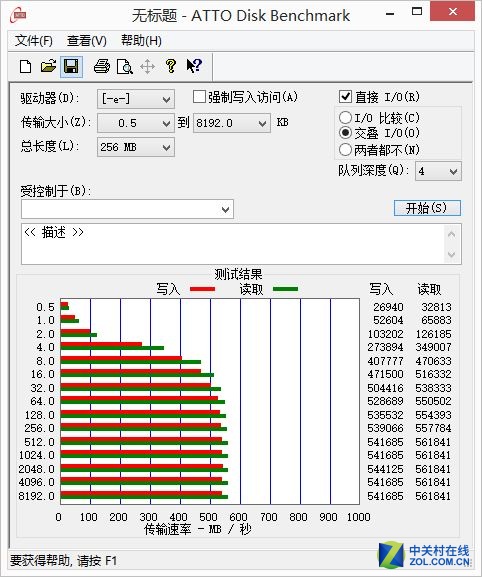Image resolution: width=482 pixels, height=577 pixels.
Task: Open the 查看(V) menu
Action: click(86, 40)
